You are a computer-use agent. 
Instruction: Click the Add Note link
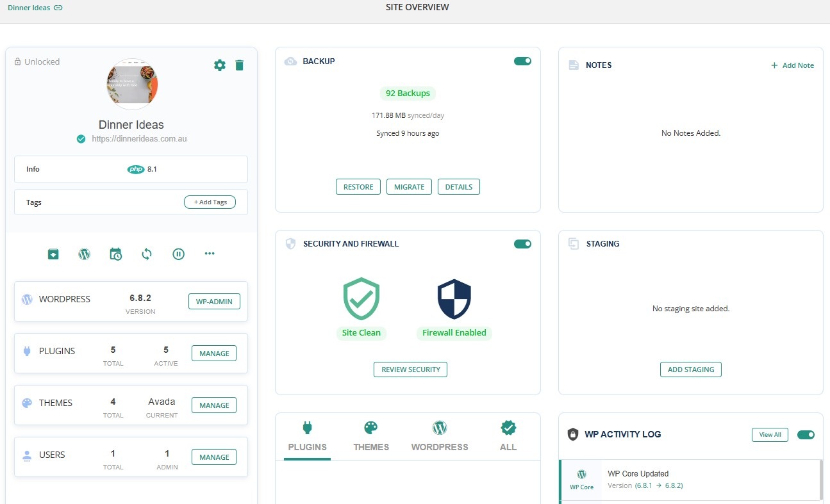click(x=792, y=65)
